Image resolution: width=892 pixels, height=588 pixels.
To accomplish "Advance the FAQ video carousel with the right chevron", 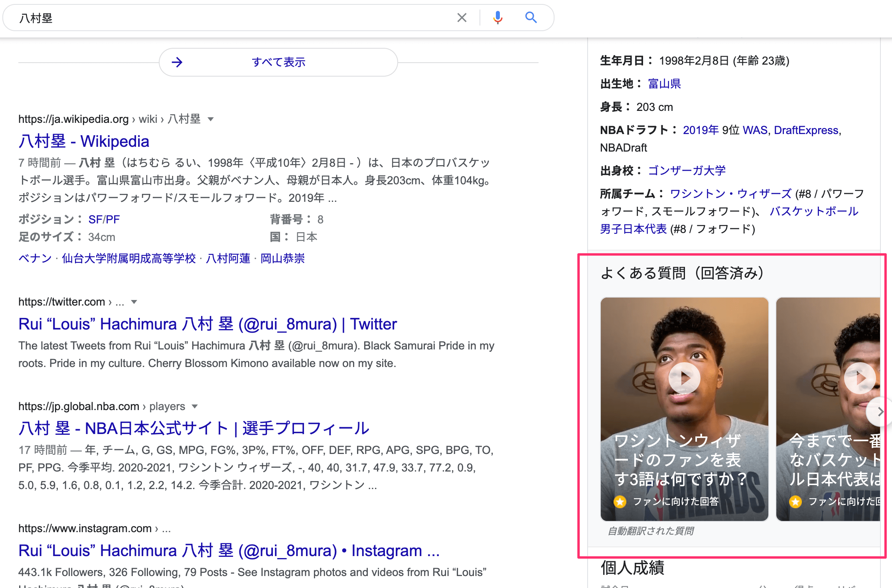I will click(x=880, y=412).
